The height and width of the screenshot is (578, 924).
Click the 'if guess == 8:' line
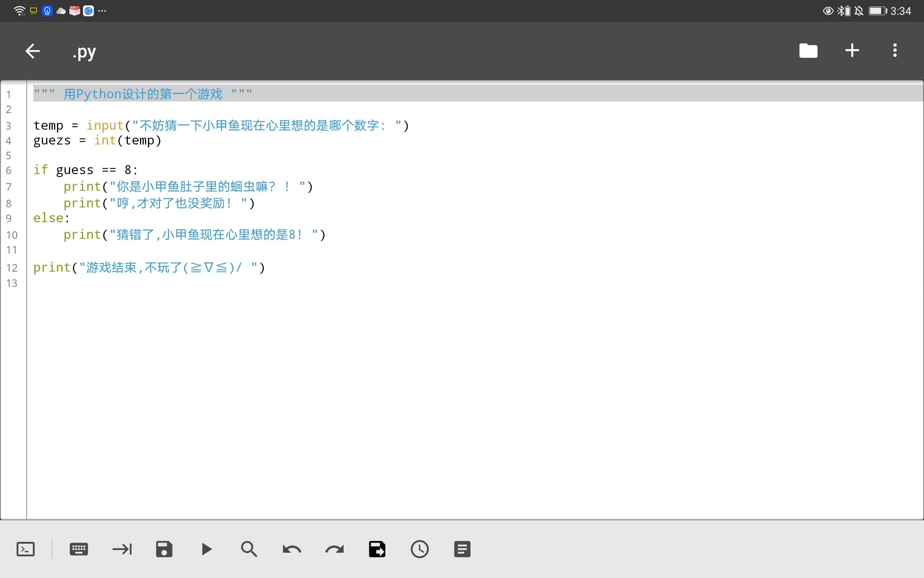86,170
